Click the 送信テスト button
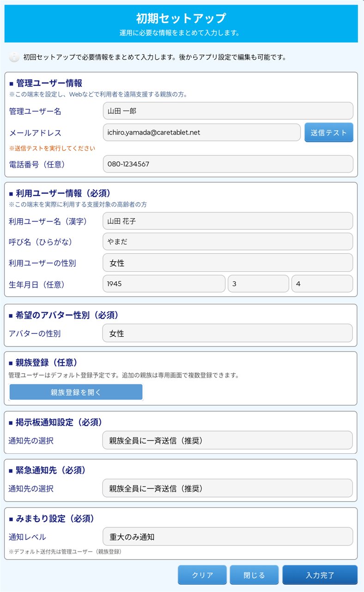364x592 pixels. 329,132
